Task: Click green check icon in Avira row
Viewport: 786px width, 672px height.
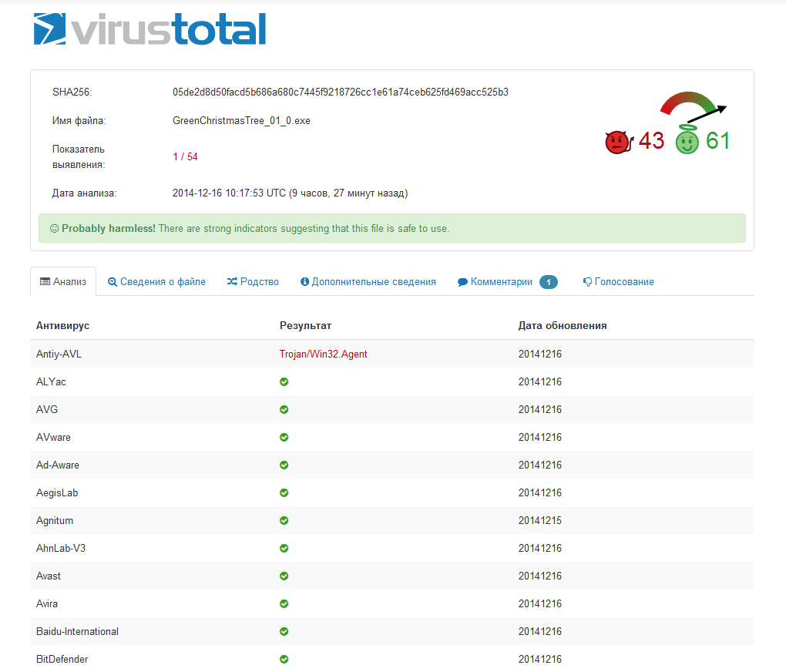Action: 284,603
